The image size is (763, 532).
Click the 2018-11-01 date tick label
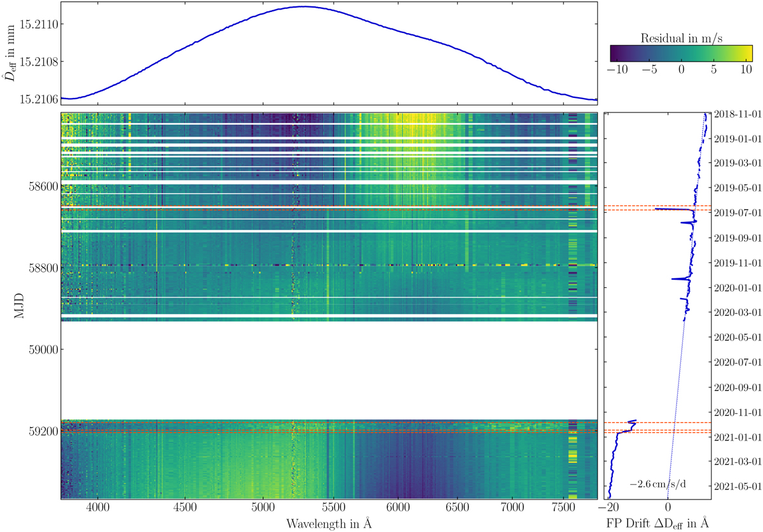pos(738,114)
